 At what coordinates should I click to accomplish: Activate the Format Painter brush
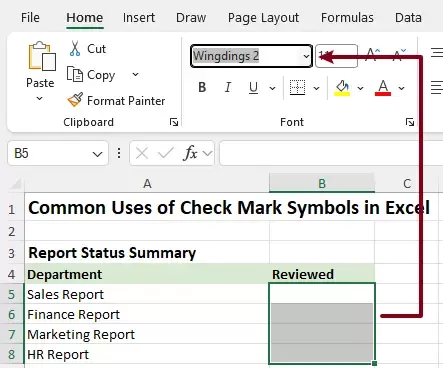click(x=75, y=100)
